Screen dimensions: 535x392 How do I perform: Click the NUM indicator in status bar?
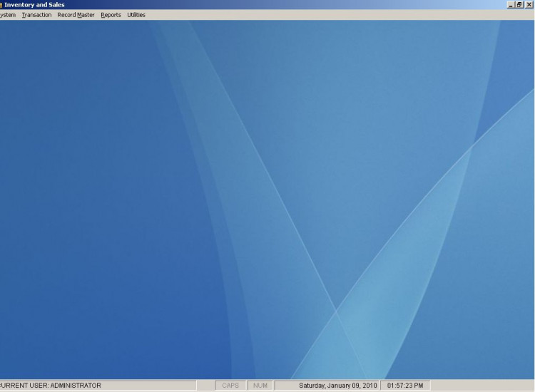click(x=260, y=386)
